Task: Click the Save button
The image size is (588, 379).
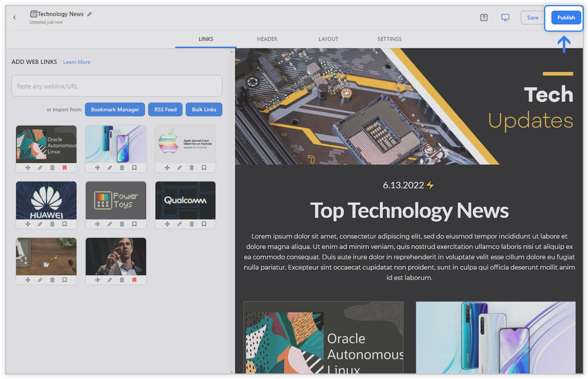Action: (532, 18)
